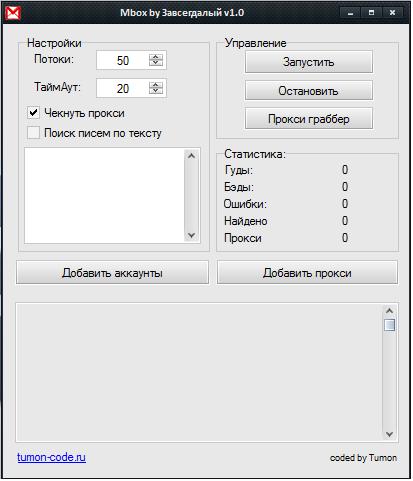Screen dimensions: 413x481
Task: Click the Найдено statistic label
Action: point(246,221)
